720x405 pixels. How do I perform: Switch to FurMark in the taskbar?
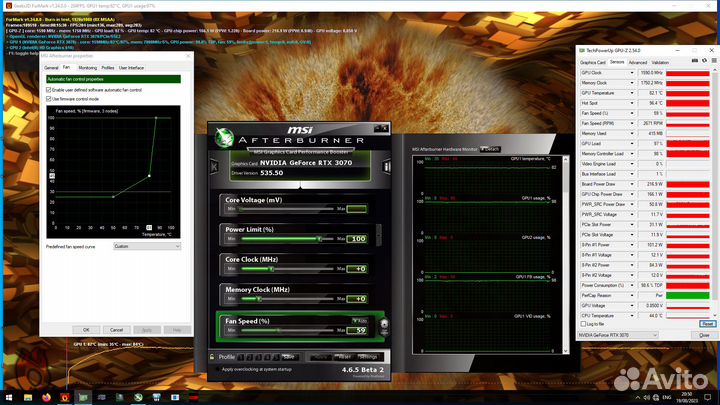(65, 397)
